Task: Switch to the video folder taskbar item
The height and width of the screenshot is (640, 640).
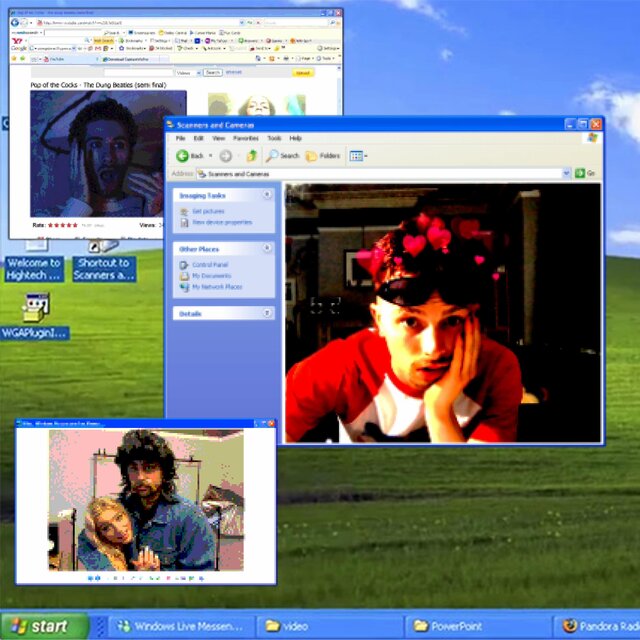Action: pos(330,626)
